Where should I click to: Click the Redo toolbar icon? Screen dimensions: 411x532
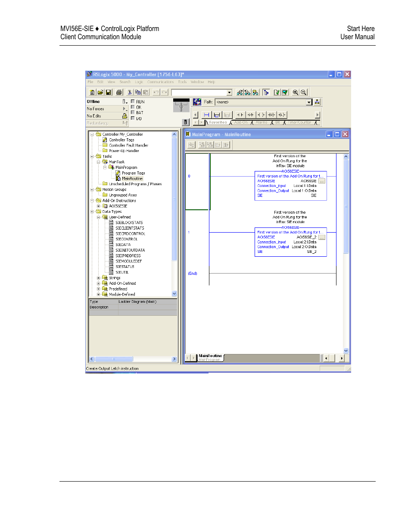164,92
